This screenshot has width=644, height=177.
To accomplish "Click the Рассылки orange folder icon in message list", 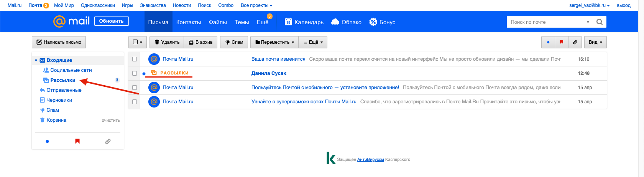I will [x=154, y=73].
